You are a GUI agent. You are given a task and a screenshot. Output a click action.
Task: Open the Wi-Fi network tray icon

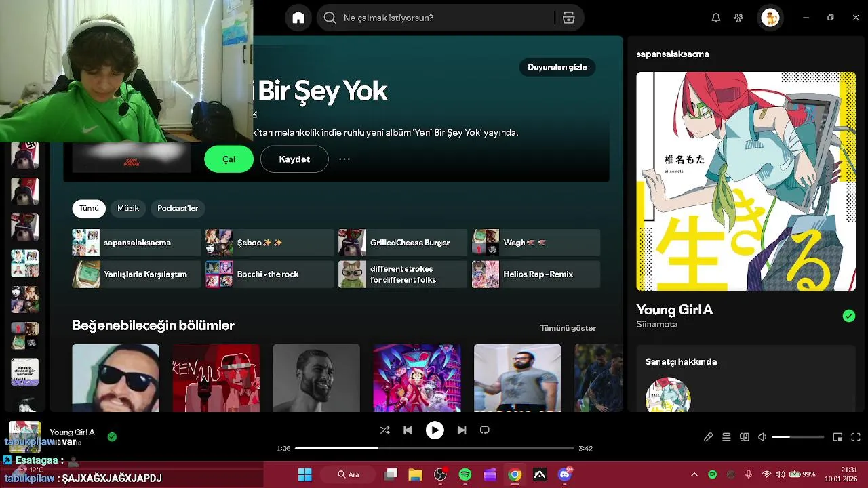click(767, 474)
